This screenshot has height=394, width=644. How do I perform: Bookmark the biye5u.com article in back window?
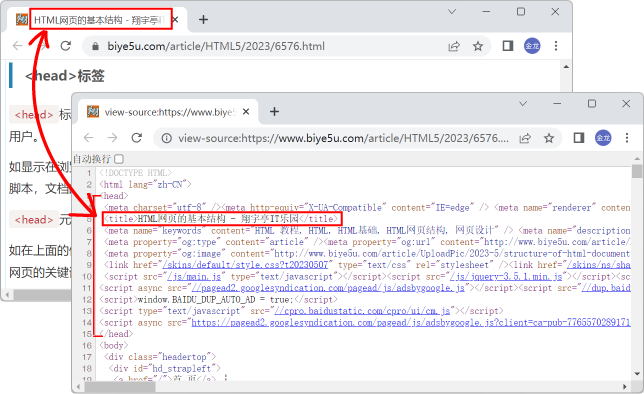click(478, 46)
